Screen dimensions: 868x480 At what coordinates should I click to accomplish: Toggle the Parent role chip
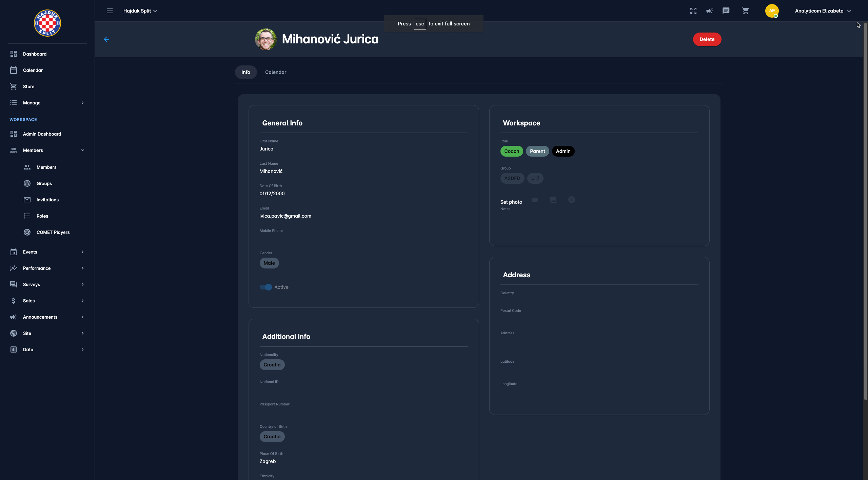coord(537,151)
